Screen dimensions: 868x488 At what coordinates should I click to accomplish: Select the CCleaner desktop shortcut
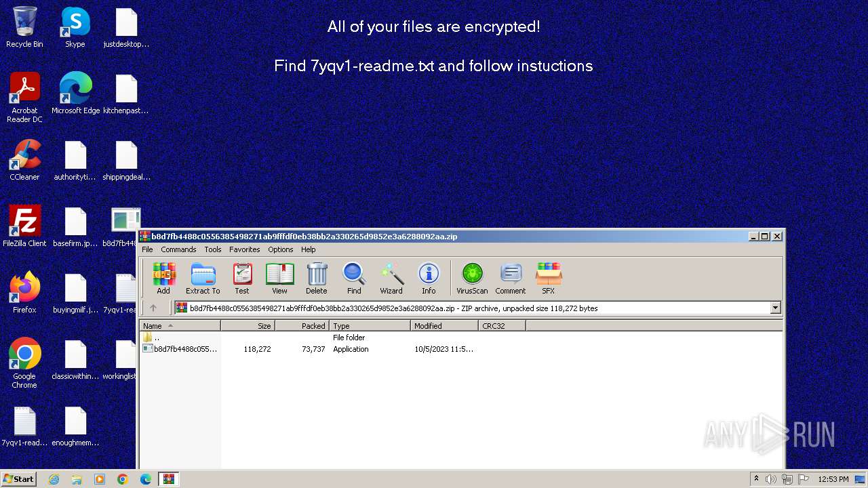[x=24, y=161]
